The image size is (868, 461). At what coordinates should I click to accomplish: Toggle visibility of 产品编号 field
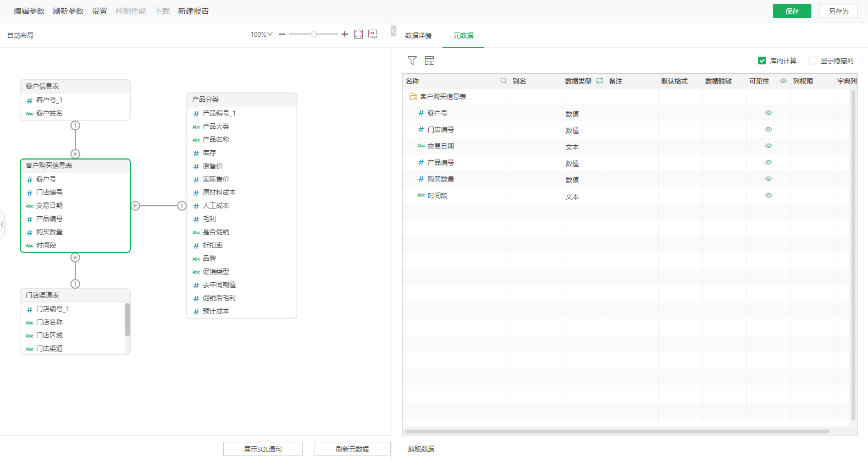tap(769, 162)
